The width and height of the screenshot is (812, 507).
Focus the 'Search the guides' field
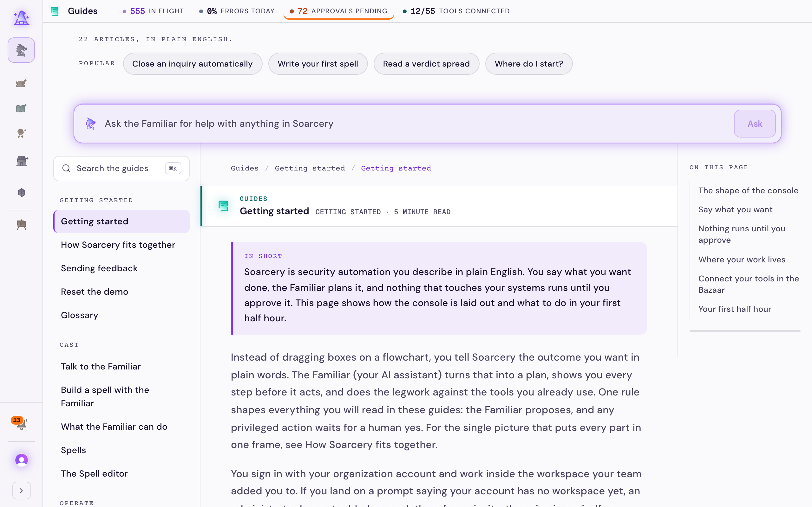tap(121, 168)
